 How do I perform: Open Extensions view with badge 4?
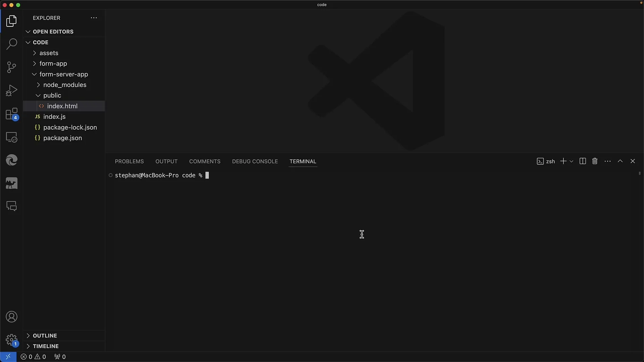click(x=11, y=114)
